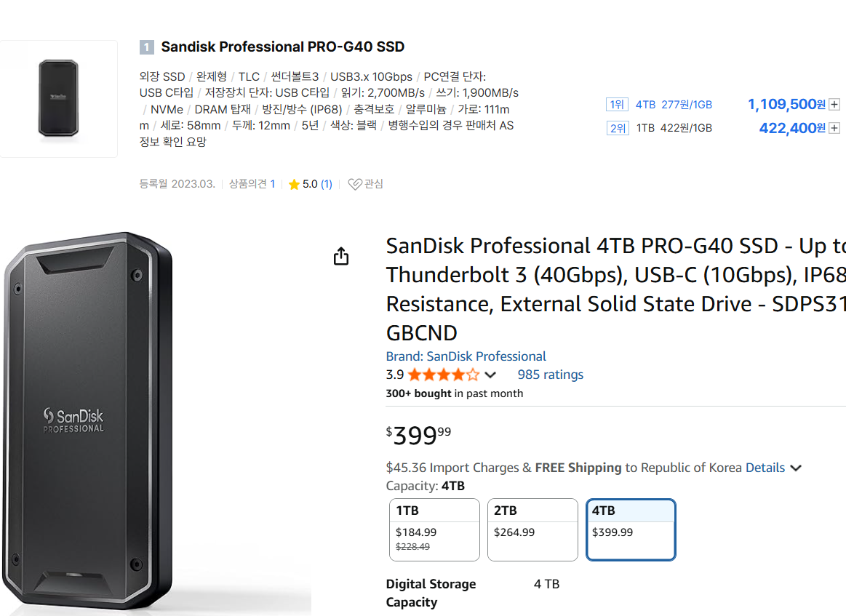Click the large SanDisk SSD product image
This screenshot has height=616, width=846.
89,422
